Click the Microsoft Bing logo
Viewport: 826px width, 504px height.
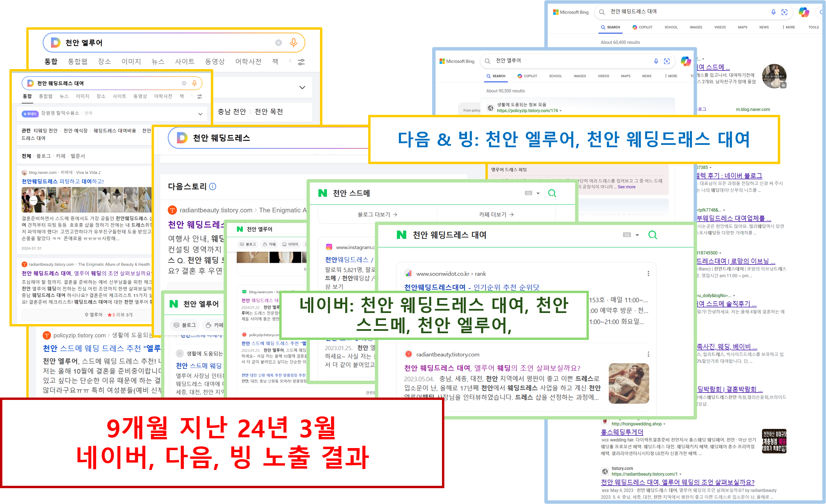(571, 12)
